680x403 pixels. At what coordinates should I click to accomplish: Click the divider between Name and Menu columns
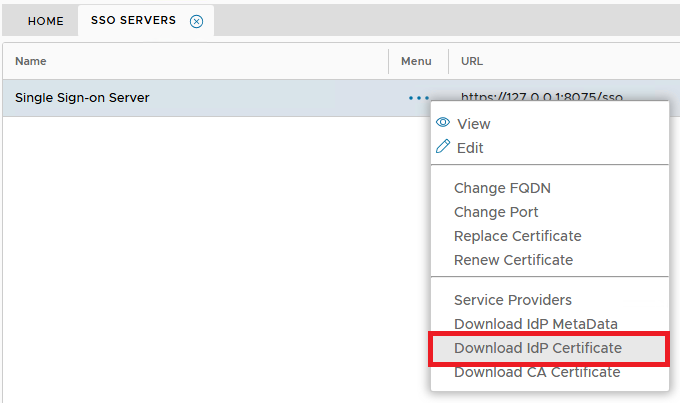point(388,61)
